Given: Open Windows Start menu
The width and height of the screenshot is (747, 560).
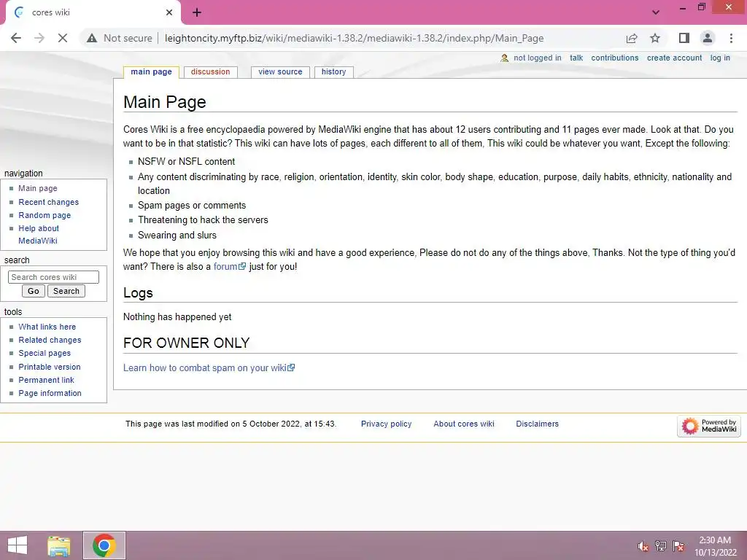Looking at the screenshot, I should (18, 545).
